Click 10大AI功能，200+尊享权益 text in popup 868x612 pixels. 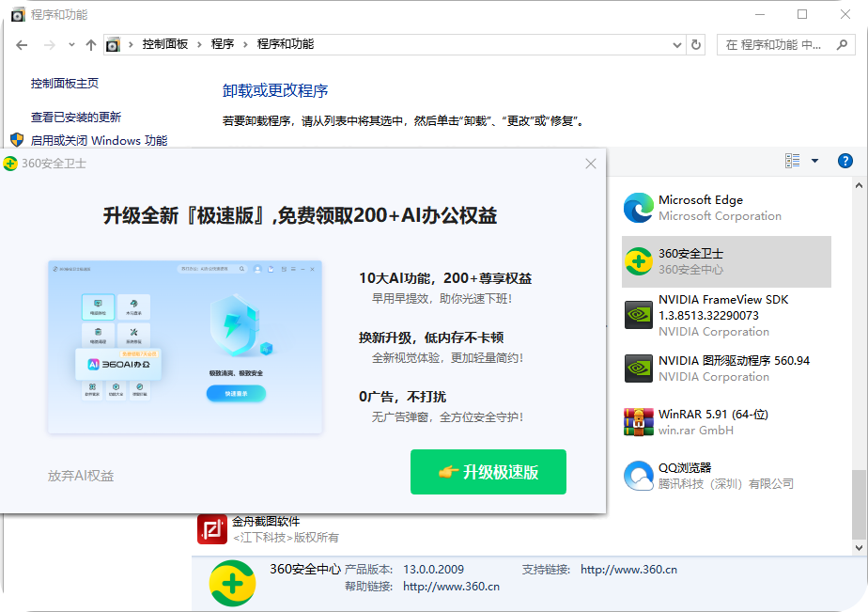click(445, 278)
